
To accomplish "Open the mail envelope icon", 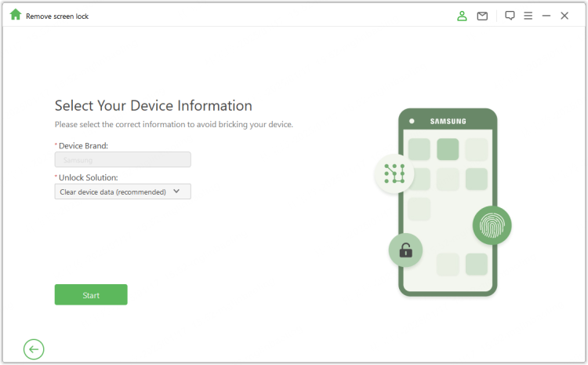I will 482,16.
